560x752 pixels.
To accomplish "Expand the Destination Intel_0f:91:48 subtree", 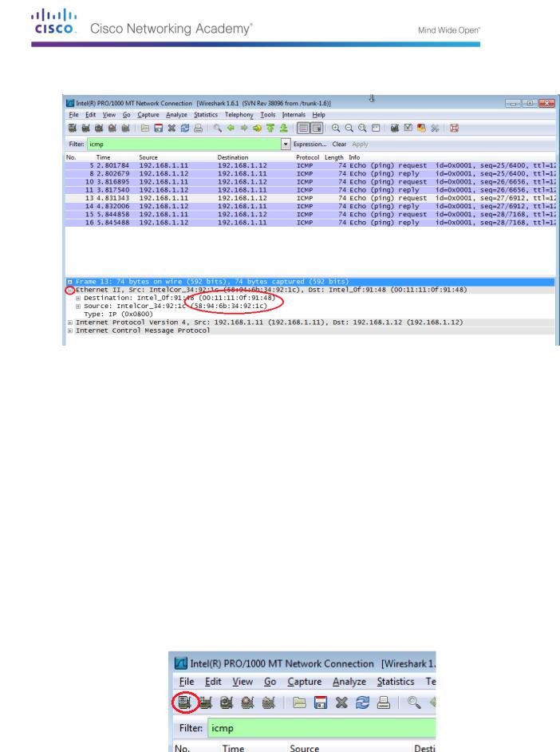I will pos(78,299).
